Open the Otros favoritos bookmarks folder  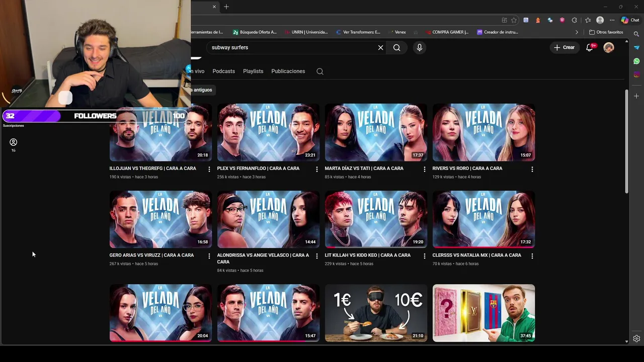(606, 32)
